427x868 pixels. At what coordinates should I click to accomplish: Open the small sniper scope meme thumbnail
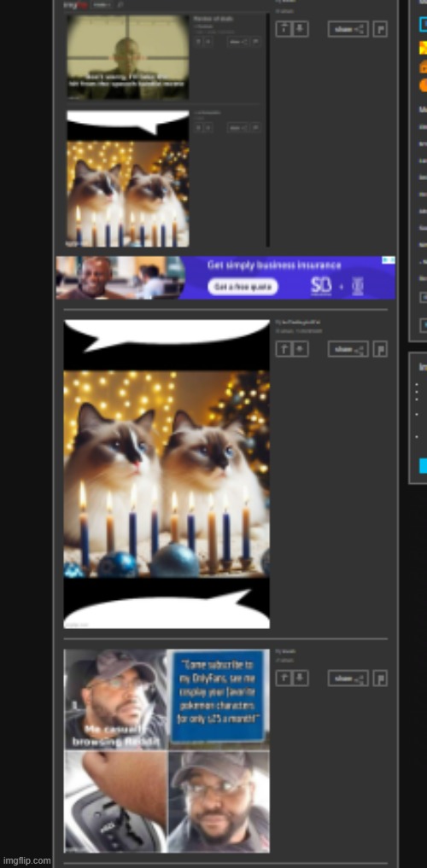(x=128, y=57)
